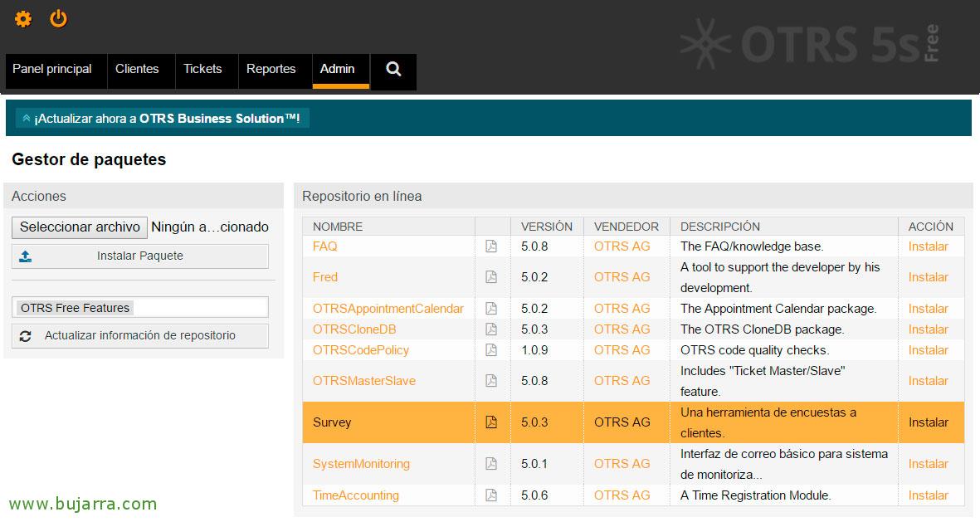Click the VENDEDOR column header
This screenshot has height=522, width=980.
click(627, 227)
